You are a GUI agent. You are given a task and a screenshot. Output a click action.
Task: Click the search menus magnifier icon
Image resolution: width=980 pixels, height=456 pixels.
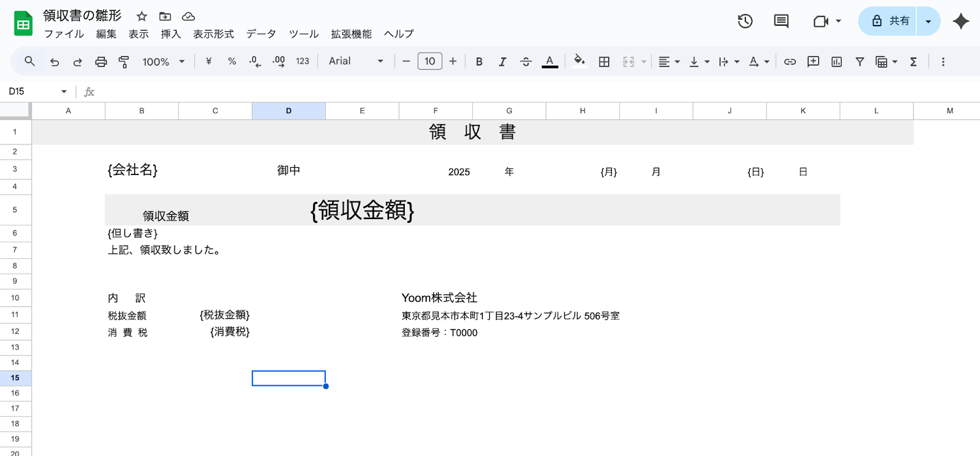[29, 61]
